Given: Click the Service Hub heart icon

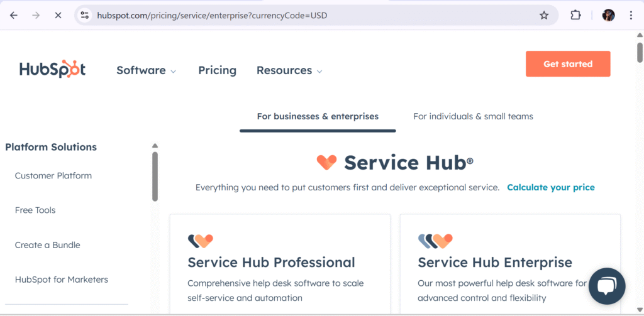Looking at the screenshot, I should 326,163.
